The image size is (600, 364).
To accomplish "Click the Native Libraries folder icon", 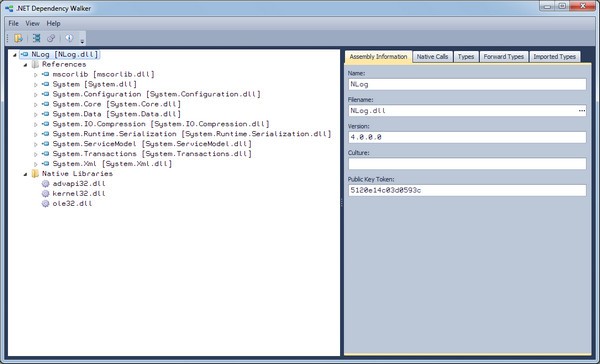I will point(35,174).
